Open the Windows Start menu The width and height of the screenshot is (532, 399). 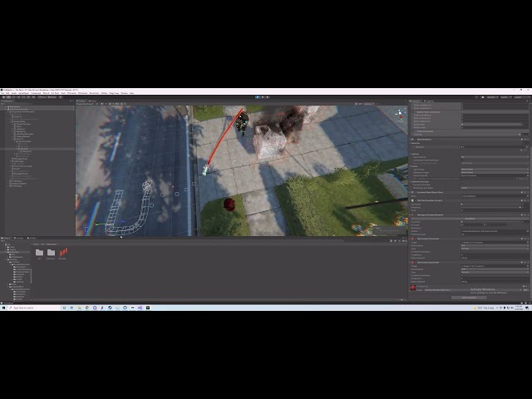[x=3, y=308]
